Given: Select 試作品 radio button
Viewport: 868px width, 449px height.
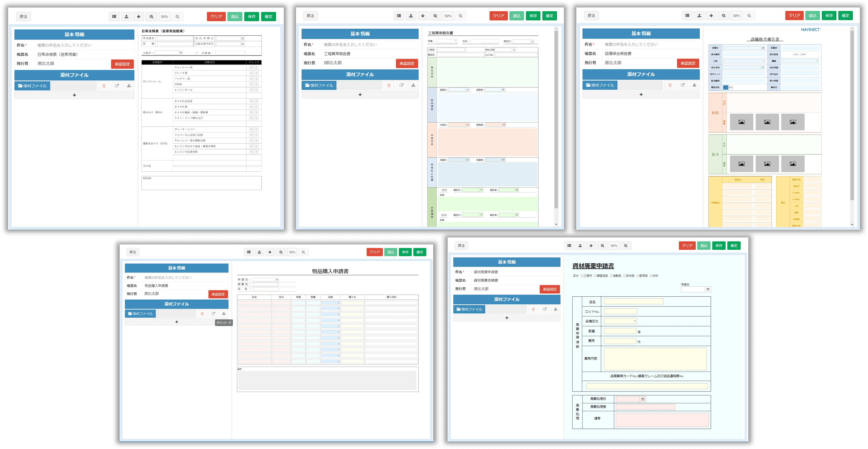Looking at the screenshot, I should 624,276.
